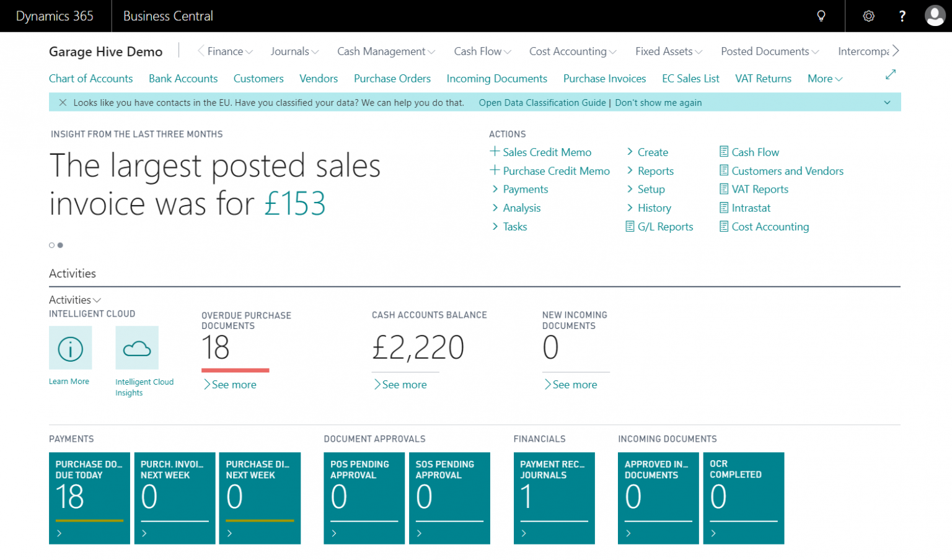Screen dimensions: 952x560
Task: Click the Intelligent Cloud Insights cloud icon
Action: point(136,348)
